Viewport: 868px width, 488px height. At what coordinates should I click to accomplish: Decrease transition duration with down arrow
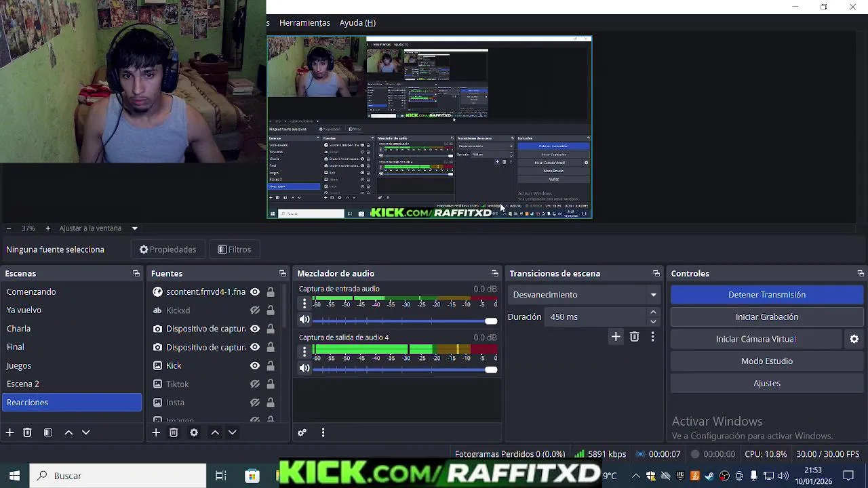tap(653, 321)
